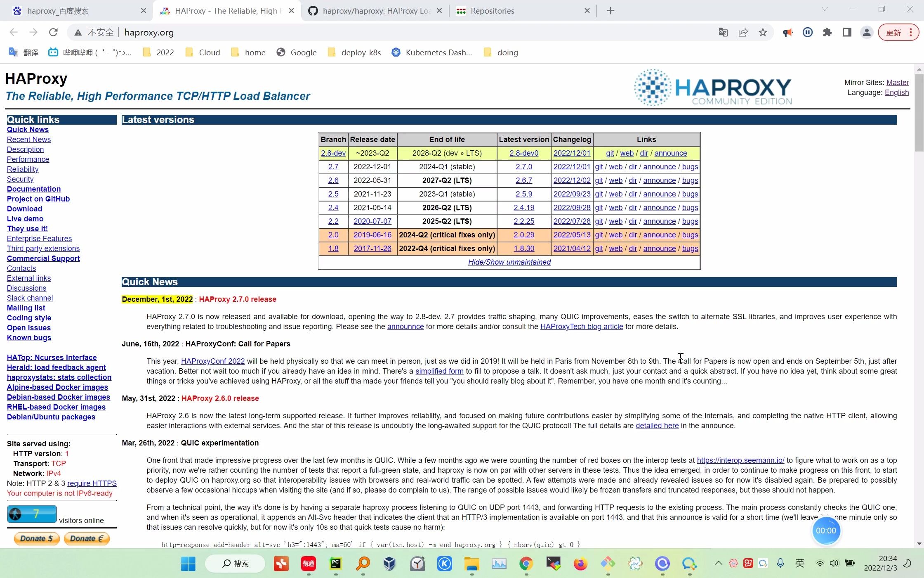Viewport: 924px width, 578px height.
Task: Open the Google bookmark
Action: point(297,52)
